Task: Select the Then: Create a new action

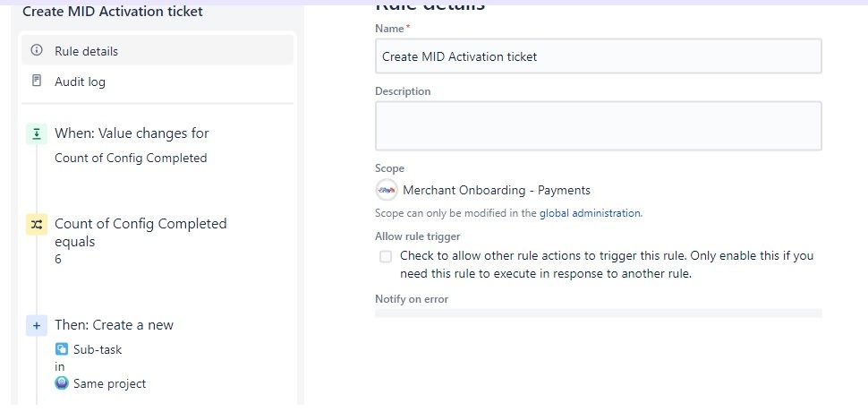Action: coord(114,325)
